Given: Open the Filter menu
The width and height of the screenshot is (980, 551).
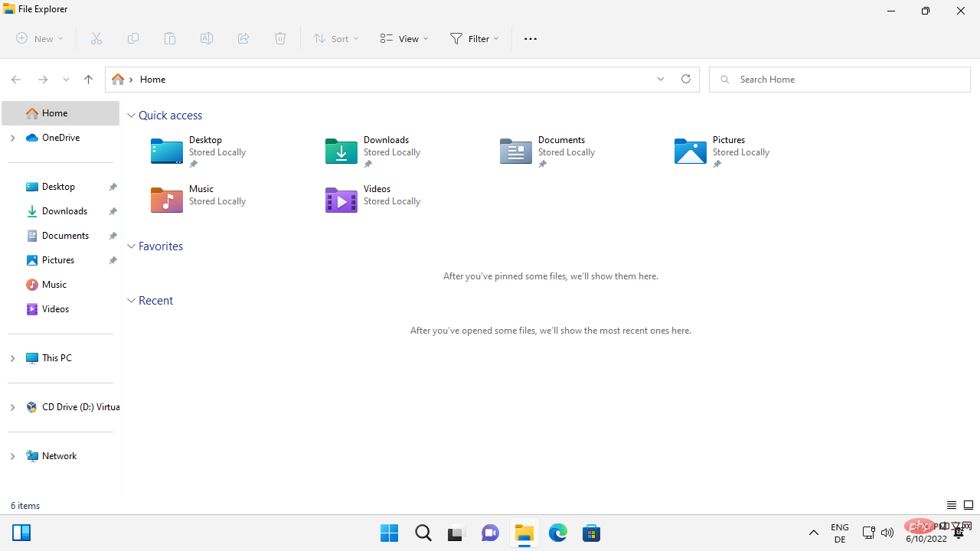Looking at the screenshot, I should point(475,38).
